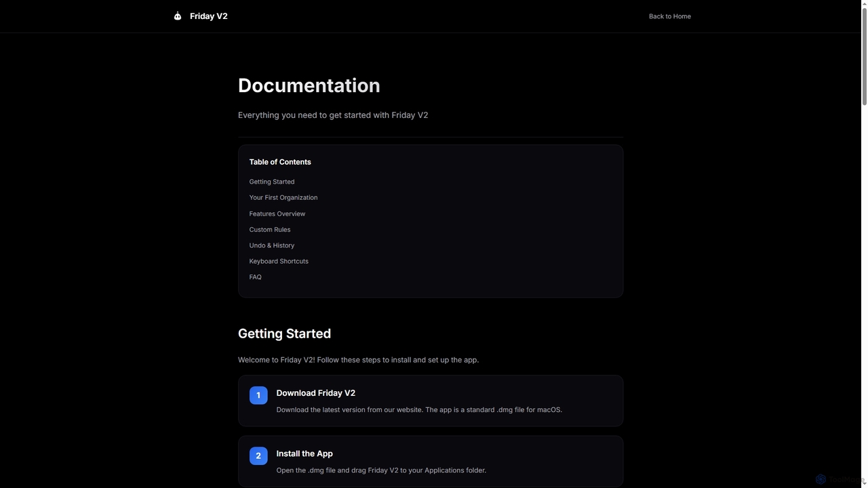The image size is (868, 488).
Task: Click the Friday V2 robot logo icon
Action: [178, 16]
